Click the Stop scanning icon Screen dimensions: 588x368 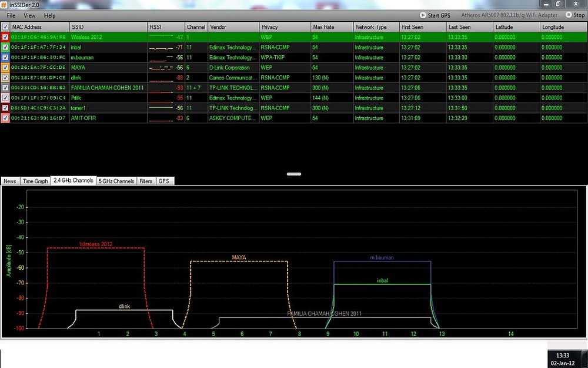[x=569, y=15]
